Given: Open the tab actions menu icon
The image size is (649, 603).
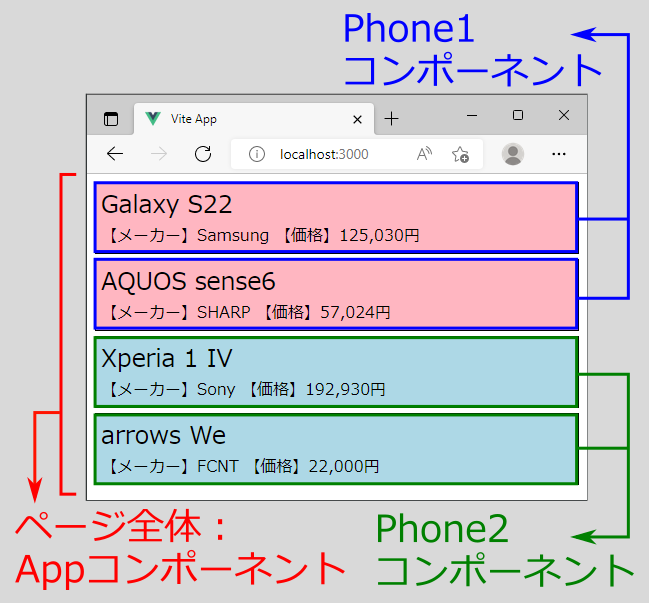Looking at the screenshot, I should [111, 119].
